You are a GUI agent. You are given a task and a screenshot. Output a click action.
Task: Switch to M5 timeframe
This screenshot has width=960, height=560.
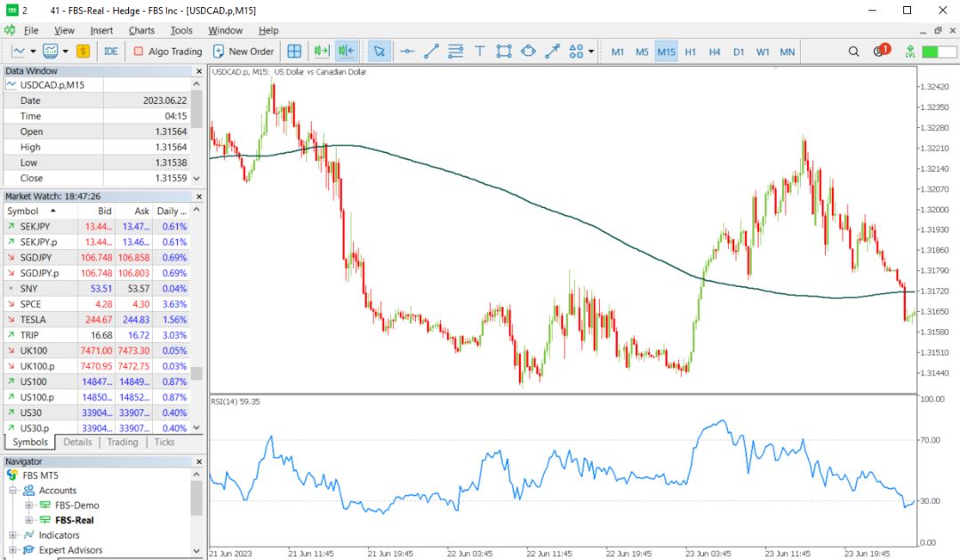click(642, 52)
